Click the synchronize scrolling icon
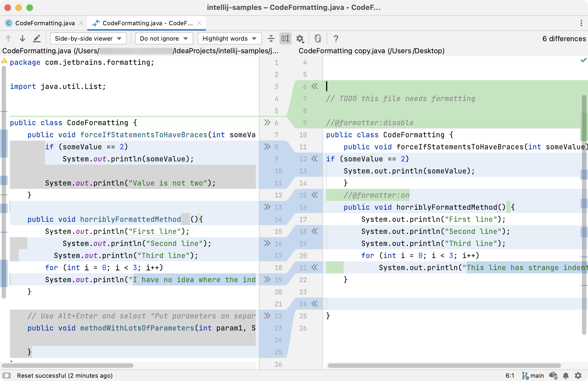 [x=285, y=39]
